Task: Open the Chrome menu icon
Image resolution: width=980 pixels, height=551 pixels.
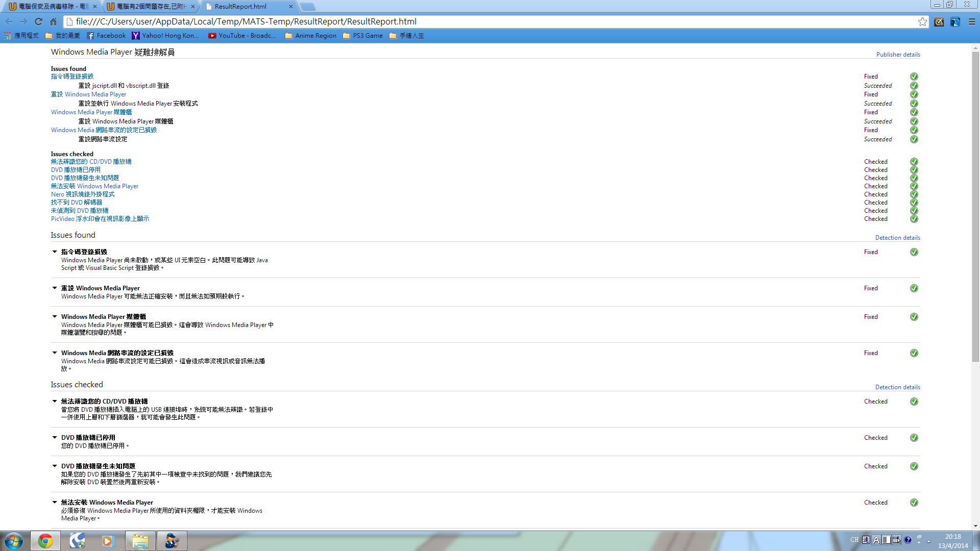Action: [972, 21]
